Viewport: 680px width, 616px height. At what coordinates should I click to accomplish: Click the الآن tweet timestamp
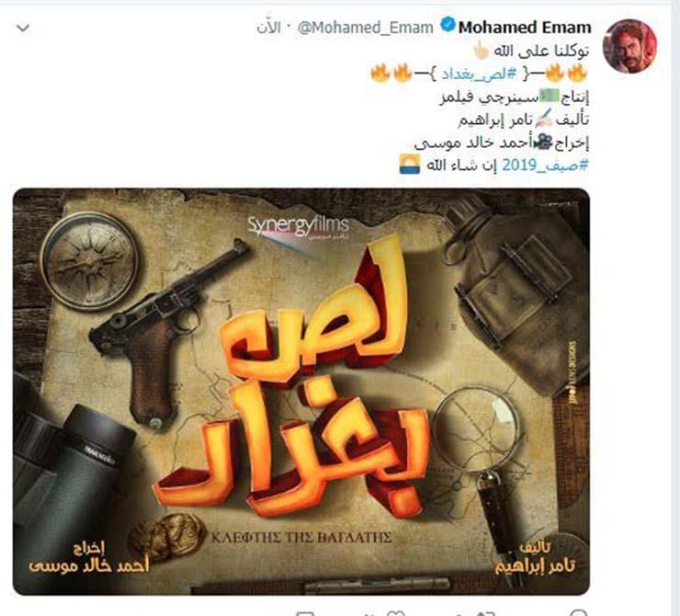(x=268, y=28)
